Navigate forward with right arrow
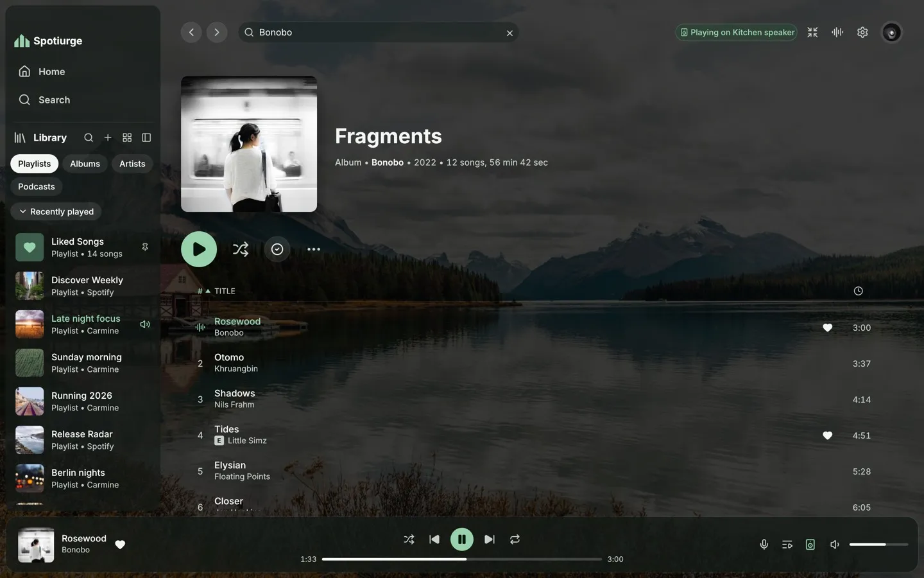Screen dimensions: 924x578 (x=217, y=32)
